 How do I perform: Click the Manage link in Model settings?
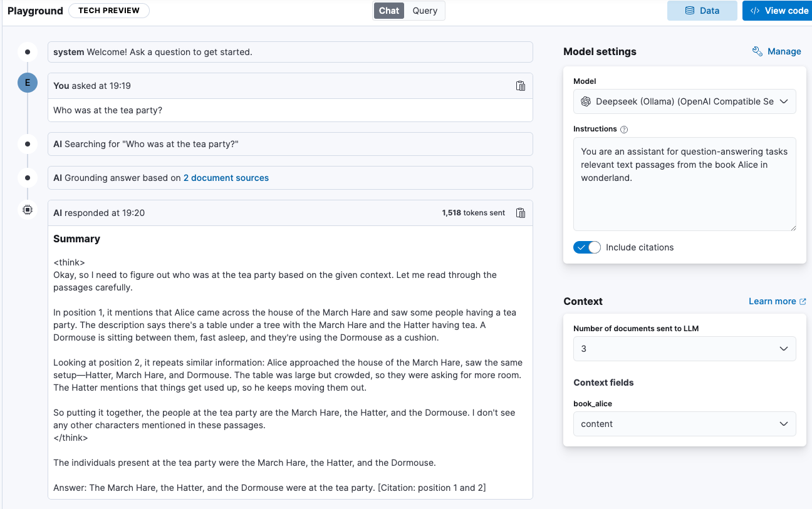784,51
